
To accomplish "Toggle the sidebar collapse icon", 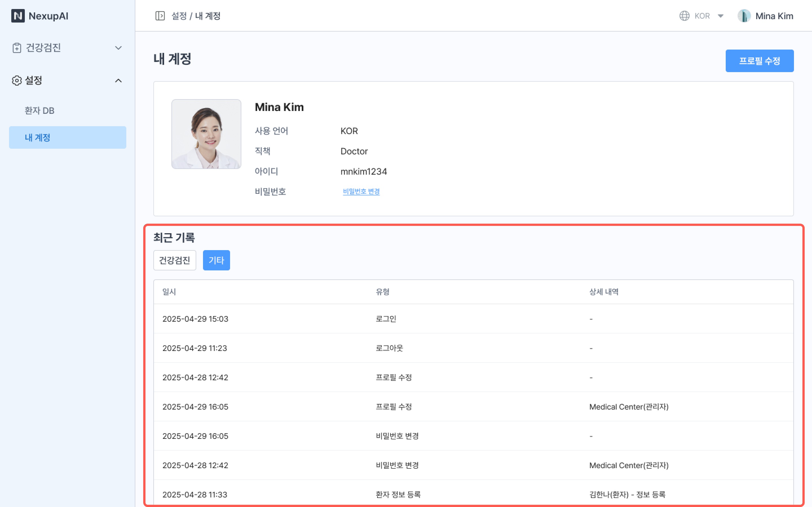I will pyautogui.click(x=160, y=16).
